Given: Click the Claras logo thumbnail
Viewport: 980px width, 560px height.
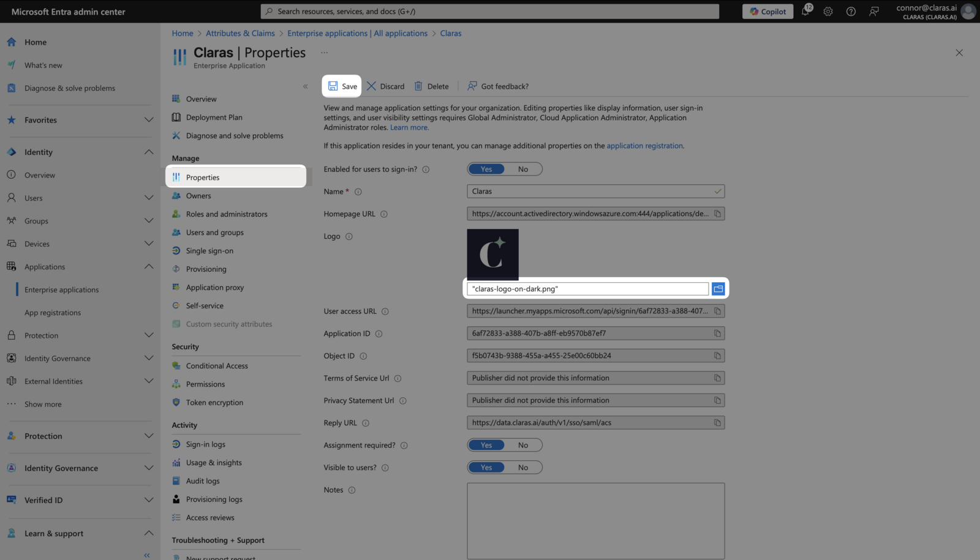Looking at the screenshot, I should pos(493,255).
